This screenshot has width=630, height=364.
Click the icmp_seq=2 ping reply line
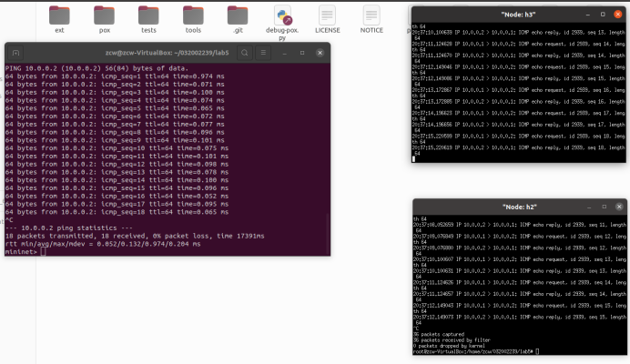[115, 85]
